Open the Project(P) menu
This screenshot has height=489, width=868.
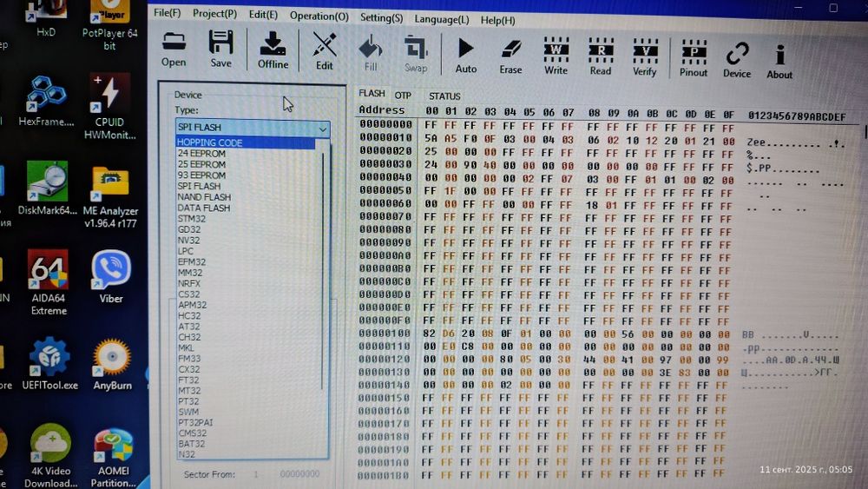tap(214, 13)
